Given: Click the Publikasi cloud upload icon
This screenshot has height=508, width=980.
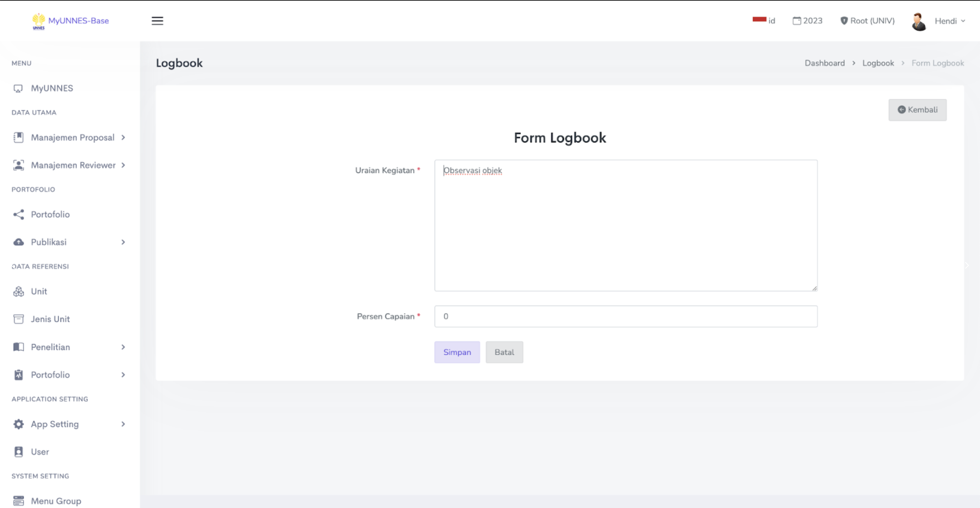Looking at the screenshot, I should [x=18, y=242].
